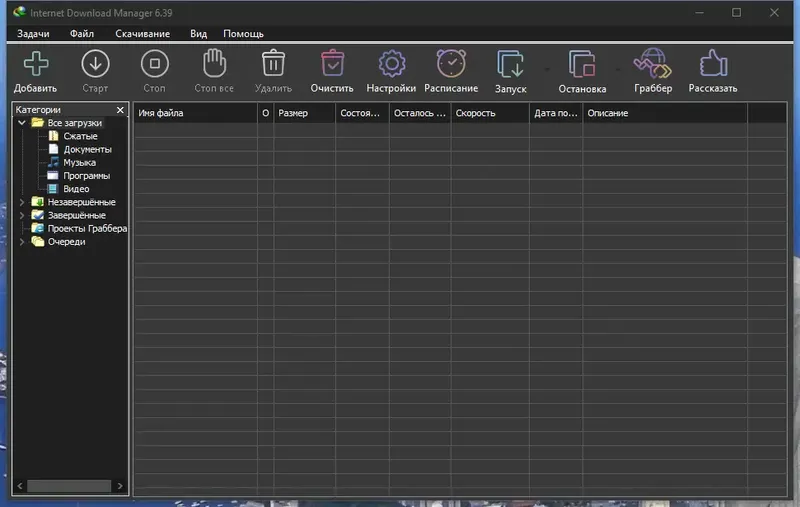Image resolution: width=800 pixels, height=507 pixels.
Task: Open the Задачи menu
Action: 33,34
